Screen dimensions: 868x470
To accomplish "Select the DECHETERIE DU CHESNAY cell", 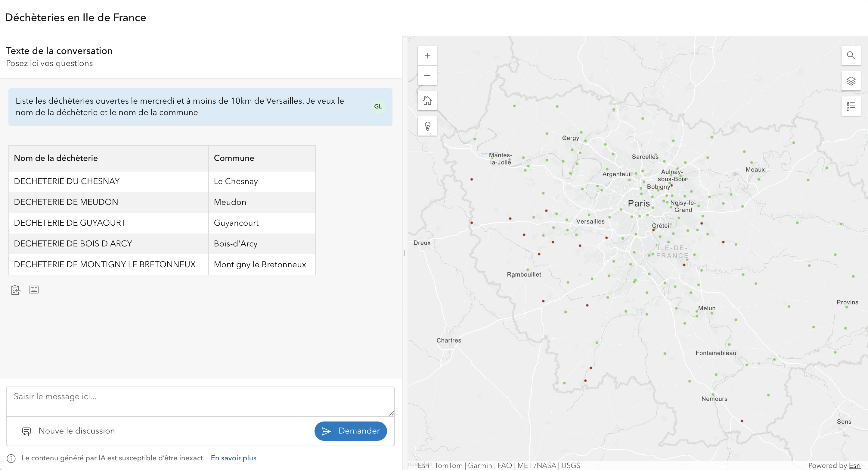I will (x=108, y=181).
